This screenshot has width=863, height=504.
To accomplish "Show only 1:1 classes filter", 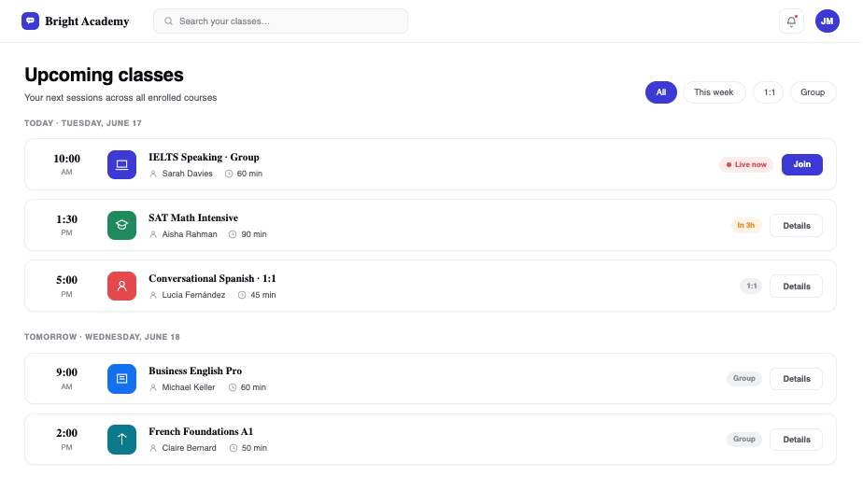I will pyautogui.click(x=769, y=92).
